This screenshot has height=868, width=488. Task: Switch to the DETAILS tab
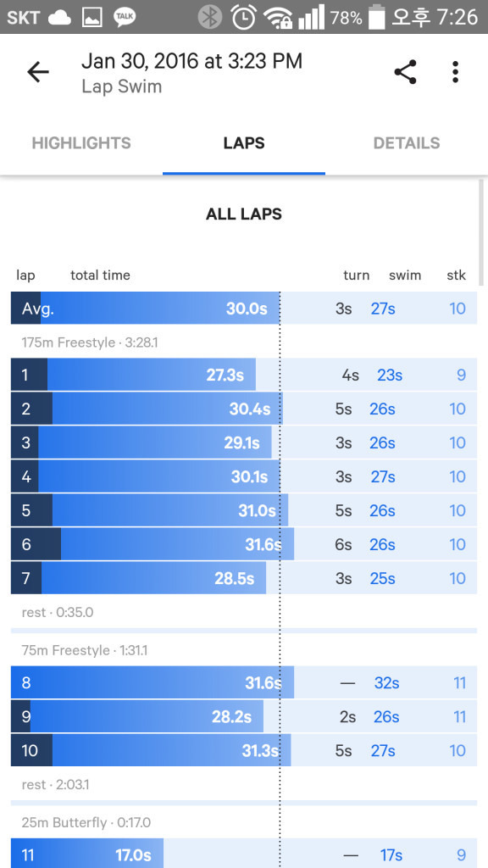click(x=407, y=142)
